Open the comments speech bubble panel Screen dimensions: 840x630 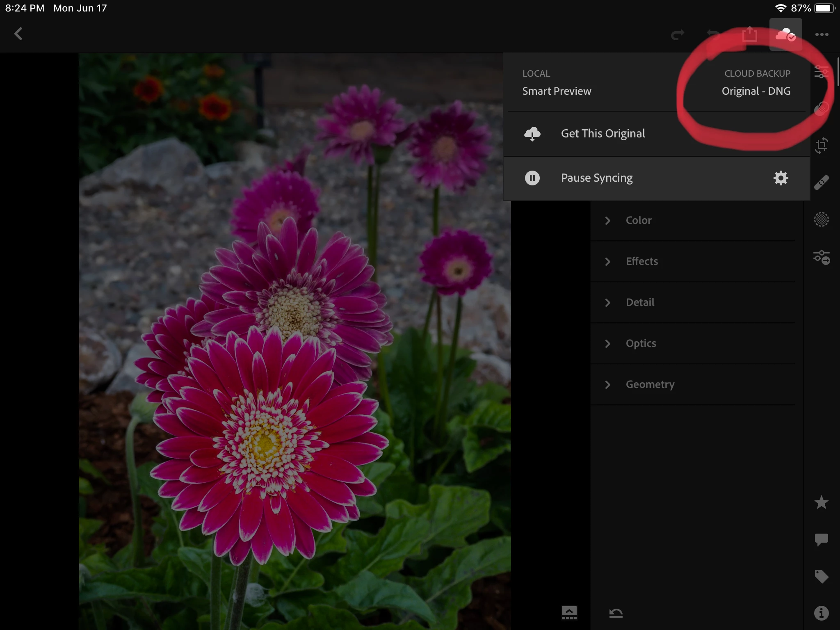point(821,539)
